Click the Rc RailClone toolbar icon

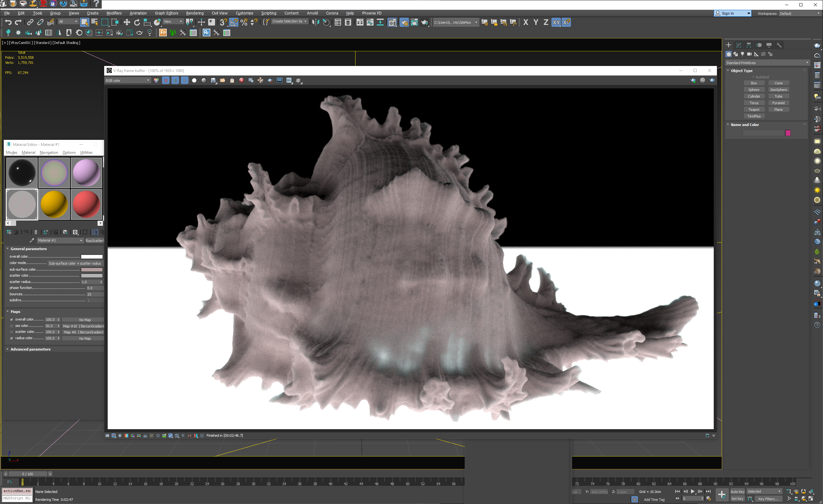[x=207, y=33]
